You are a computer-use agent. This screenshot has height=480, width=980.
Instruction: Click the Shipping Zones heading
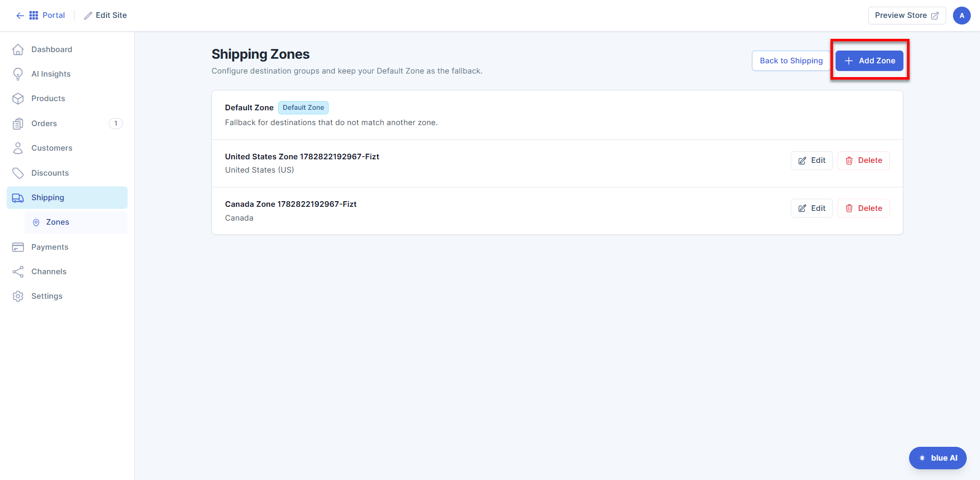[260, 54]
